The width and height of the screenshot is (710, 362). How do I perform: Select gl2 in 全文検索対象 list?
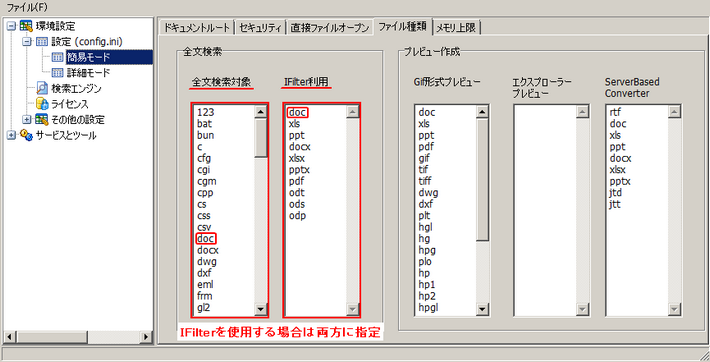coord(204,307)
